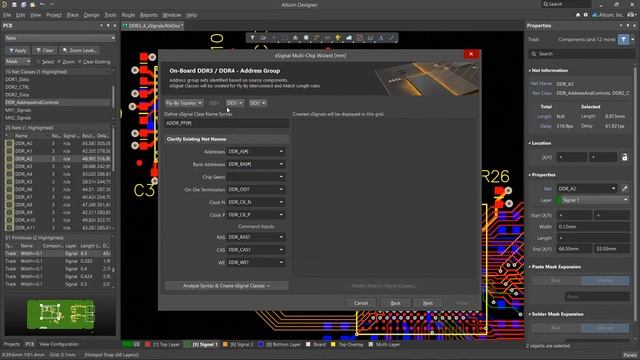Open the Fly-By Topology dropdown
640x360 pixels.
pyautogui.click(x=184, y=103)
